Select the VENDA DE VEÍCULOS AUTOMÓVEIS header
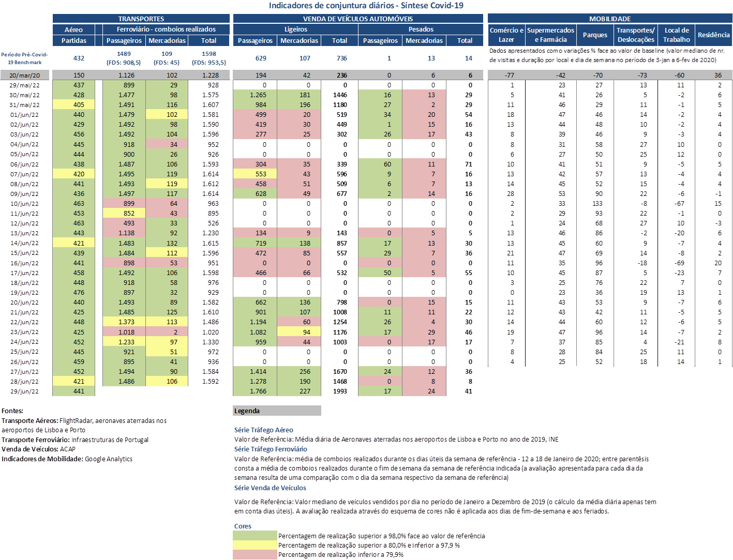This screenshot has width=733, height=560. pos(358,19)
